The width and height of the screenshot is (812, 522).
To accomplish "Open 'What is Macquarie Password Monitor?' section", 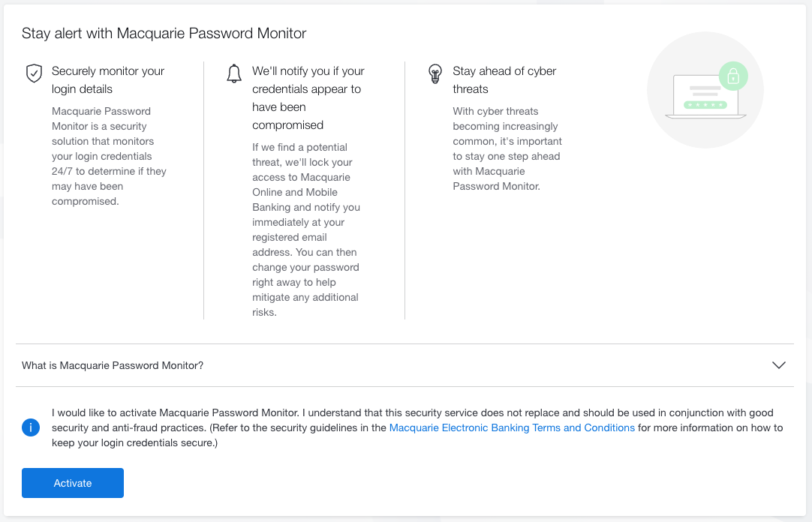I will [x=404, y=365].
